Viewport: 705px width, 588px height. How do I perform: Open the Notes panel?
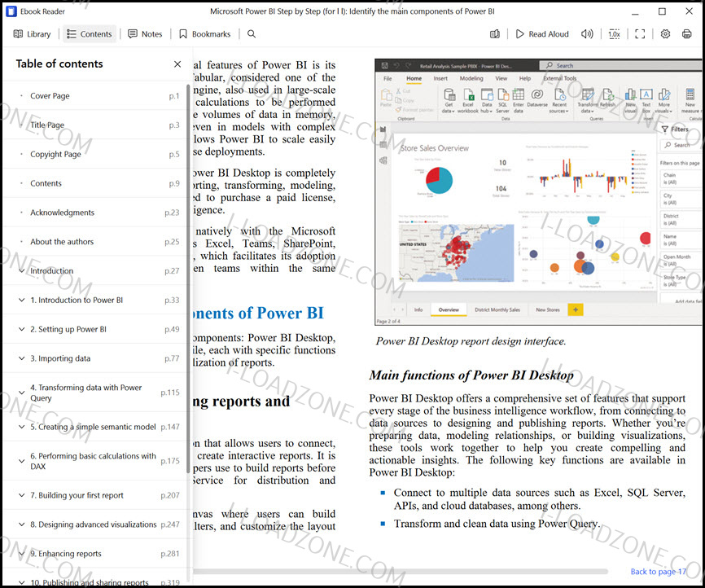tap(145, 33)
